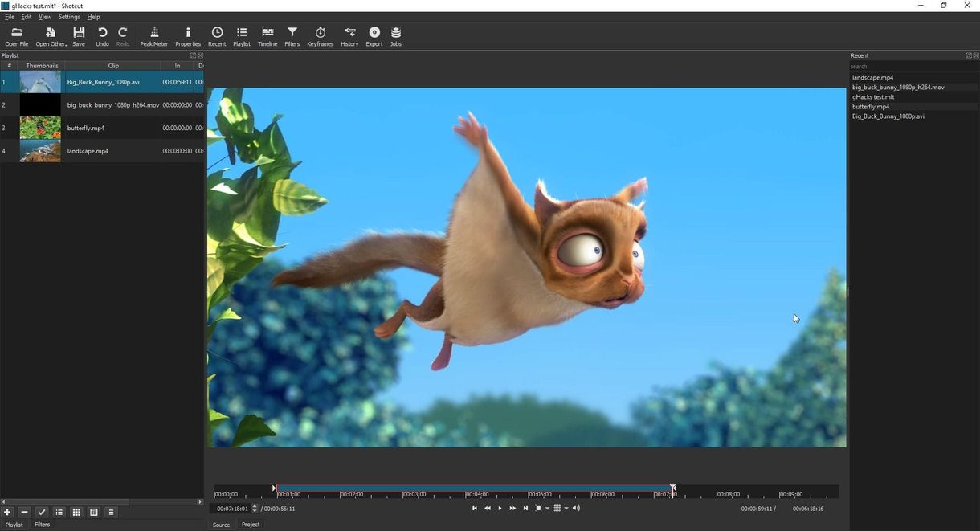Viewport: 980px width, 531px height.
Task: Select Big_Buck_Bunny_1080p.avi in the playlist
Action: 102,82
